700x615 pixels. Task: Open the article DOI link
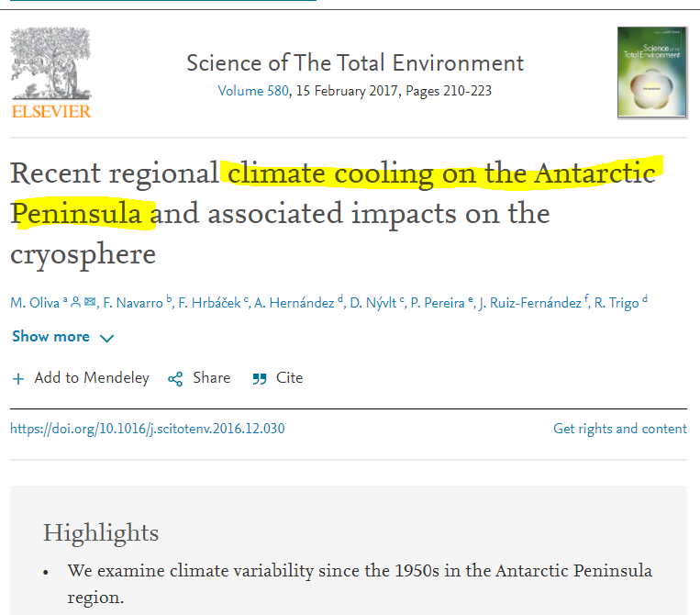147,429
